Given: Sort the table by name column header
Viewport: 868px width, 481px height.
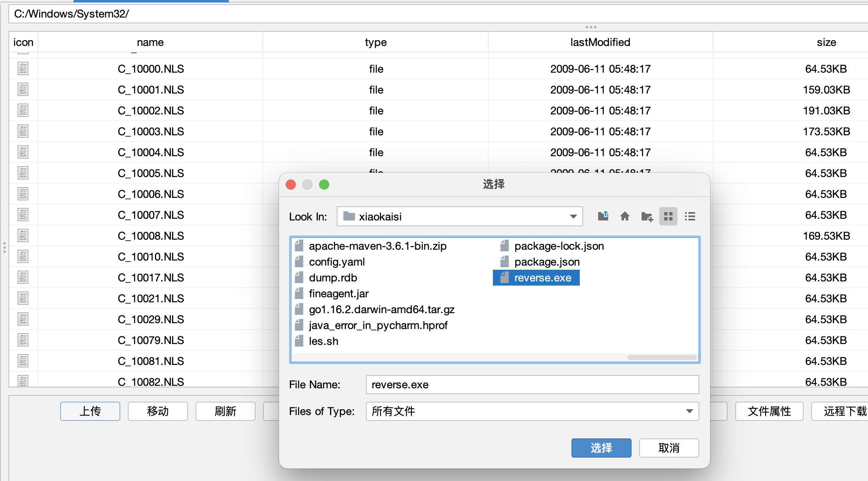Looking at the screenshot, I should tap(150, 42).
